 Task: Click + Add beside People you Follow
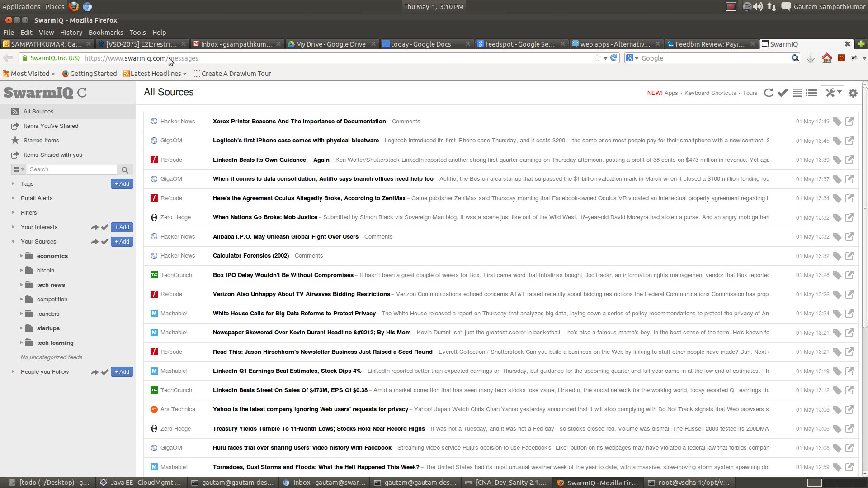pos(122,372)
